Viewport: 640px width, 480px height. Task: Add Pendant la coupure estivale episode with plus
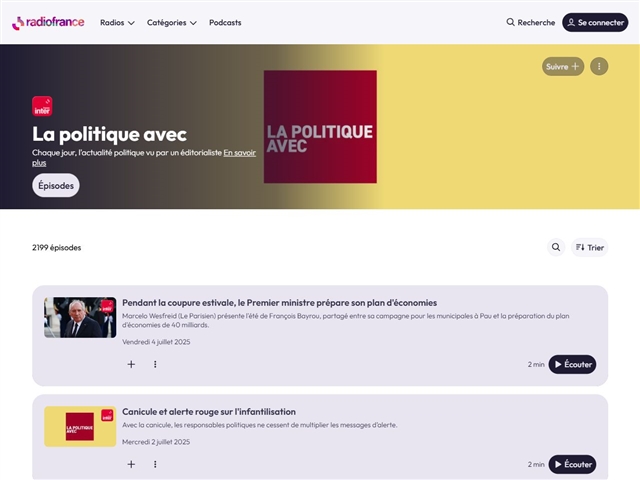pyautogui.click(x=131, y=364)
